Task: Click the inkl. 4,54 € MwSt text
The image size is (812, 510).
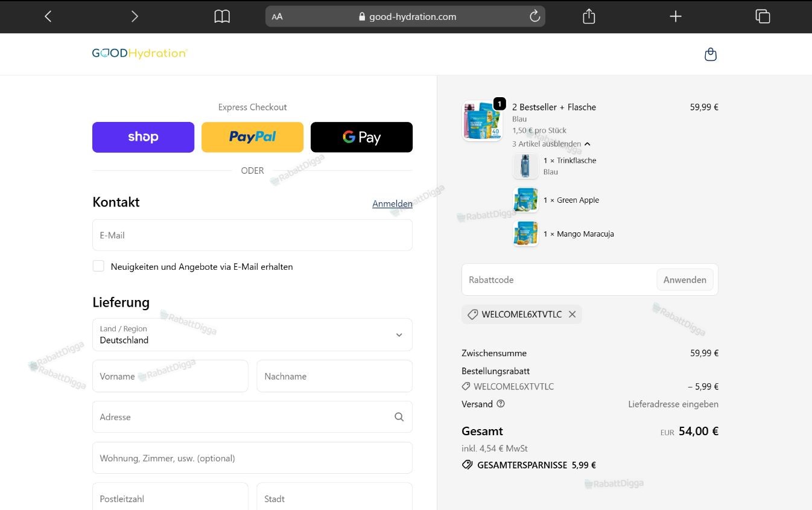Action: [x=495, y=448]
